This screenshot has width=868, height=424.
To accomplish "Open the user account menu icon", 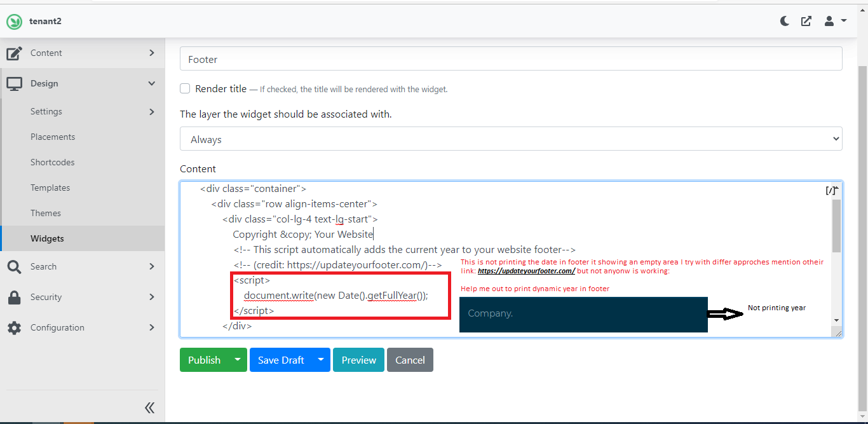I will coord(835,21).
